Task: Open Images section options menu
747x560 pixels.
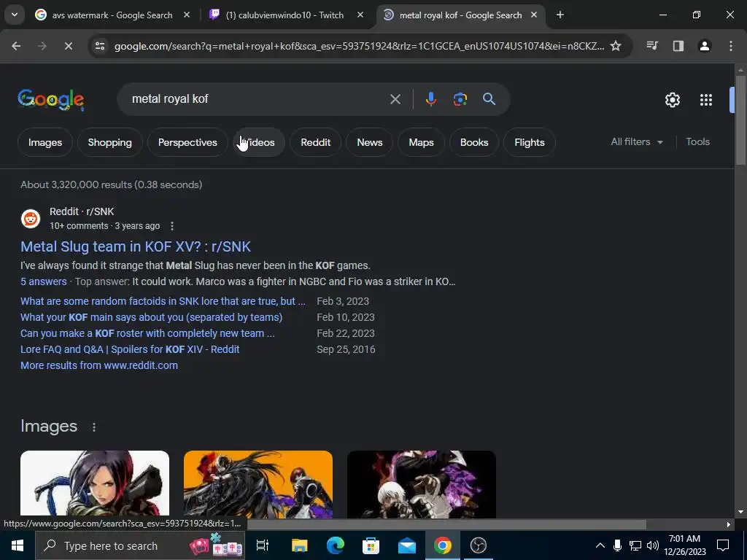Action: 94,427
